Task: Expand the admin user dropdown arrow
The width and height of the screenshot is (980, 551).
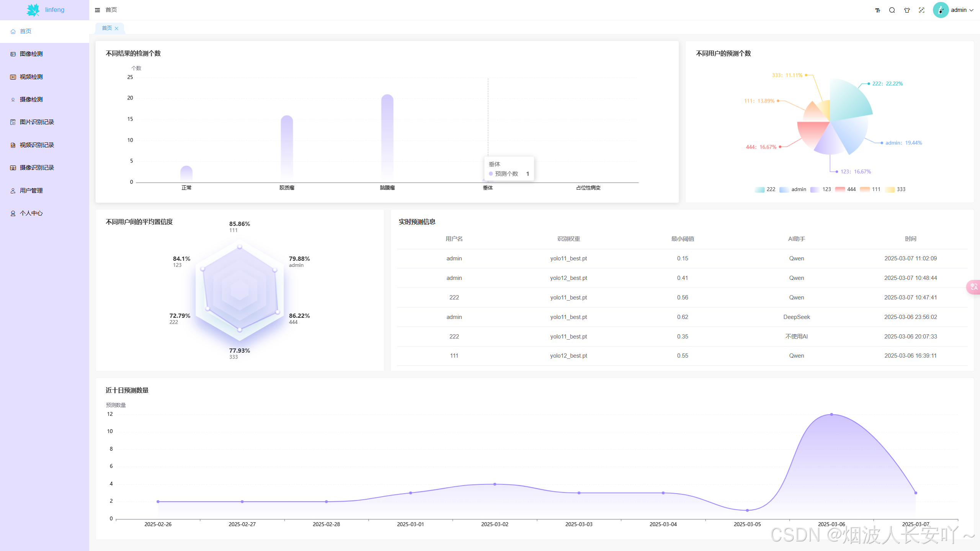Action: 972,10
